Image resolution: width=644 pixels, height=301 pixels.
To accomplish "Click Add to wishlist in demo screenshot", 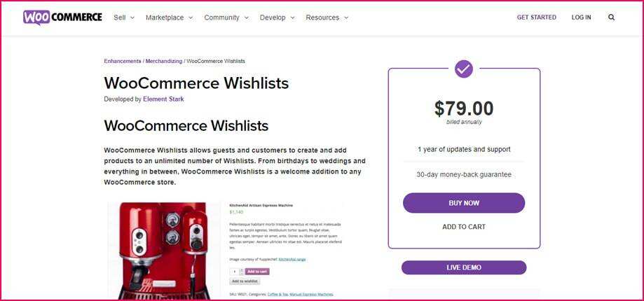I will pyautogui.click(x=245, y=281).
